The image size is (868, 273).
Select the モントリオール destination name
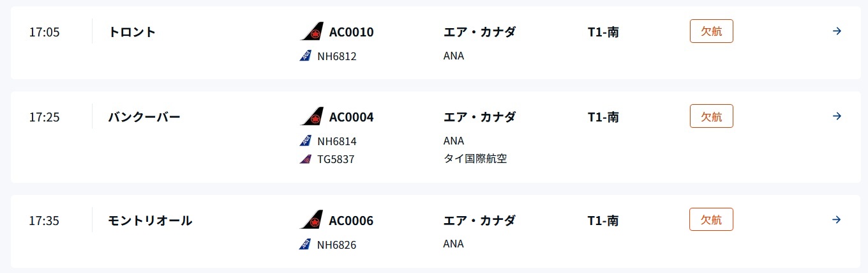(150, 221)
